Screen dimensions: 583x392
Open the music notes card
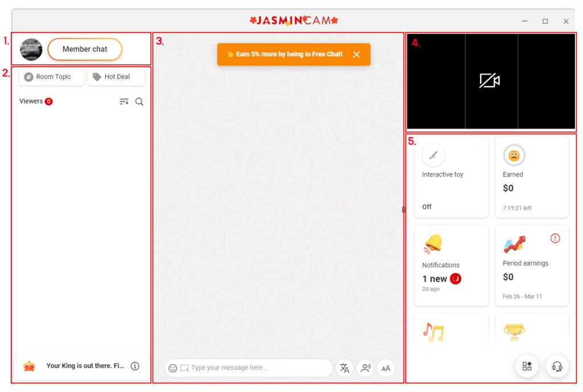451,332
